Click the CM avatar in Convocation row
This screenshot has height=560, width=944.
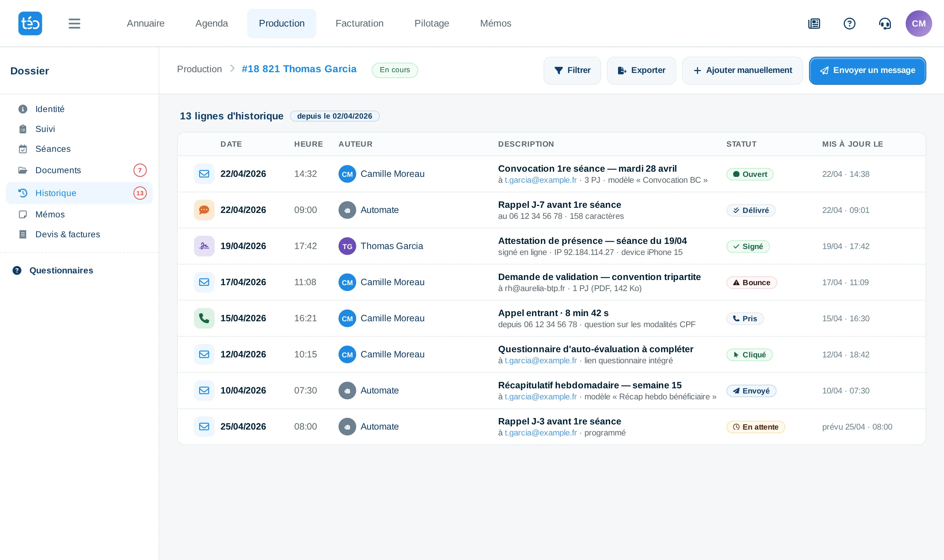(347, 174)
